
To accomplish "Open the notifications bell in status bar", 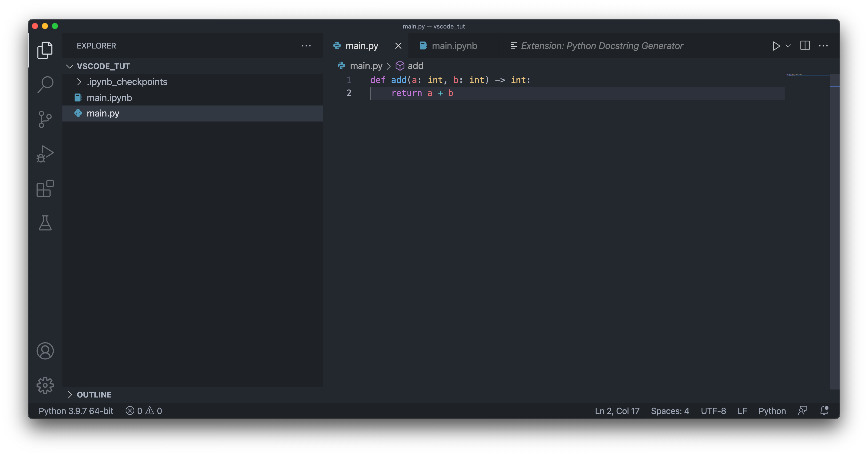I will coord(824,410).
